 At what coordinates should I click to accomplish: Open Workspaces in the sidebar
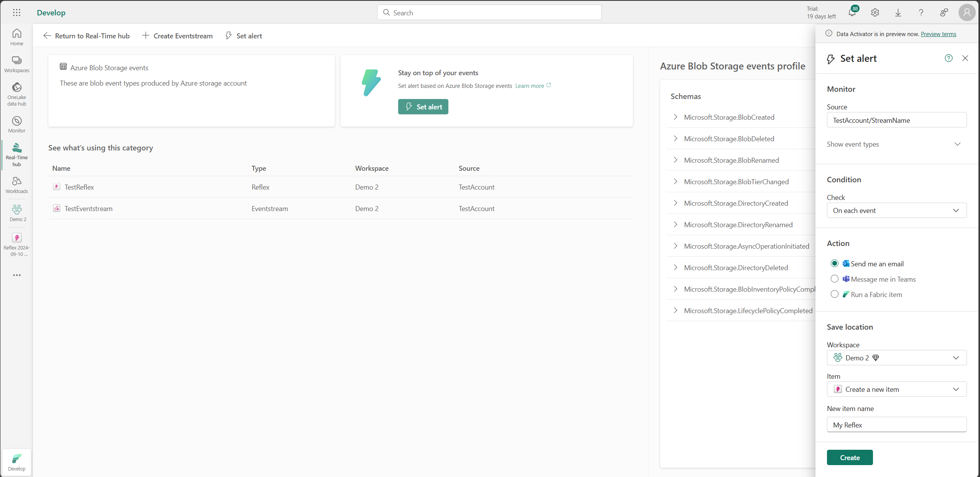pos(16,64)
